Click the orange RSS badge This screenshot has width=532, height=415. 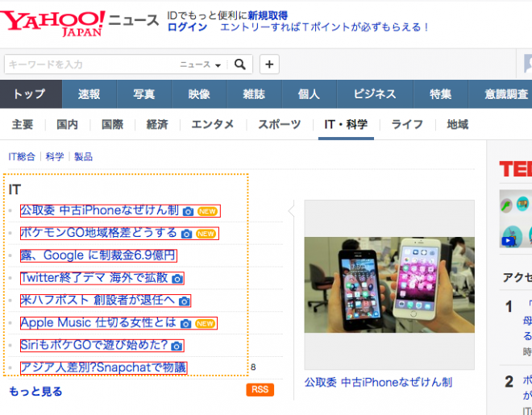(x=260, y=390)
